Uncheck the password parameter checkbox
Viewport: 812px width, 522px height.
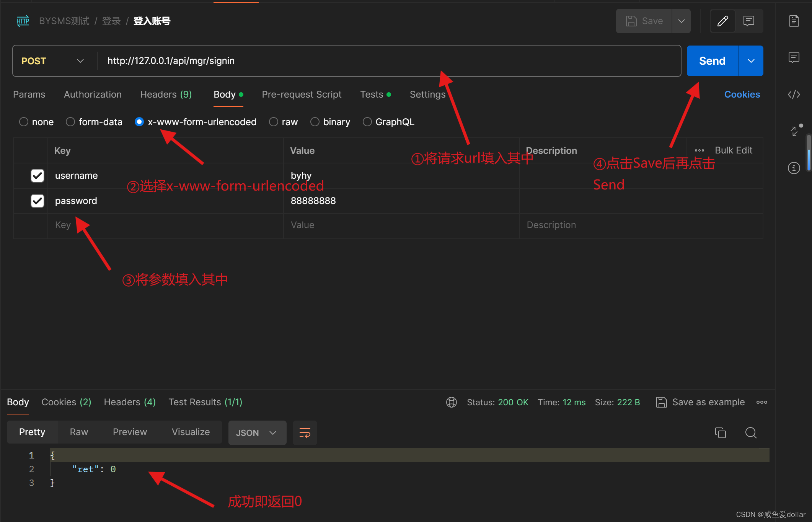tap(38, 201)
